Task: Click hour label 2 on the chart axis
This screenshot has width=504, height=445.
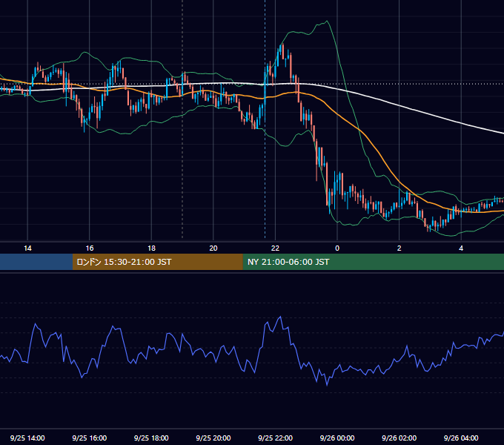Action: click(x=399, y=248)
